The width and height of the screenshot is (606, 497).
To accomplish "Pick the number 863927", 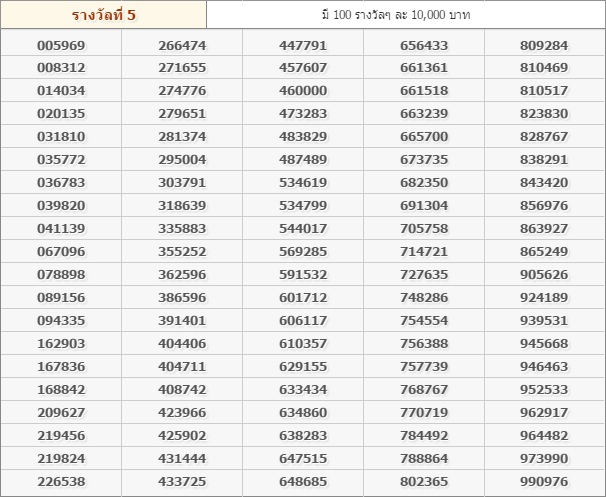I will pos(544,228).
